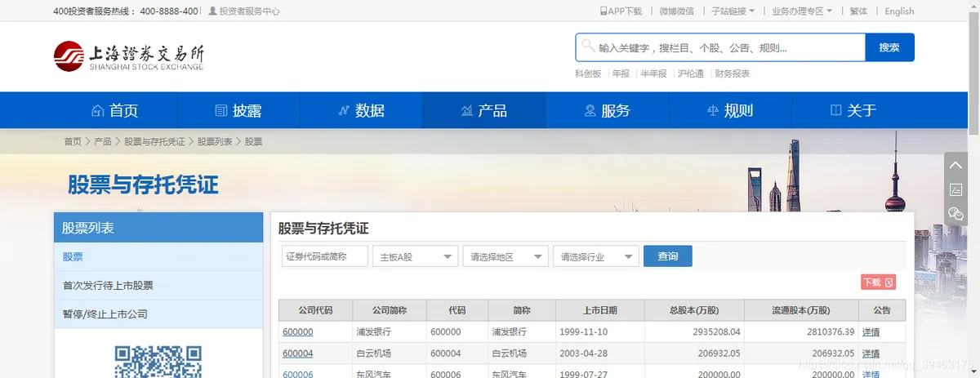980x378 pixels.
Task: Open 服务 in main navigation
Action: click(x=607, y=110)
